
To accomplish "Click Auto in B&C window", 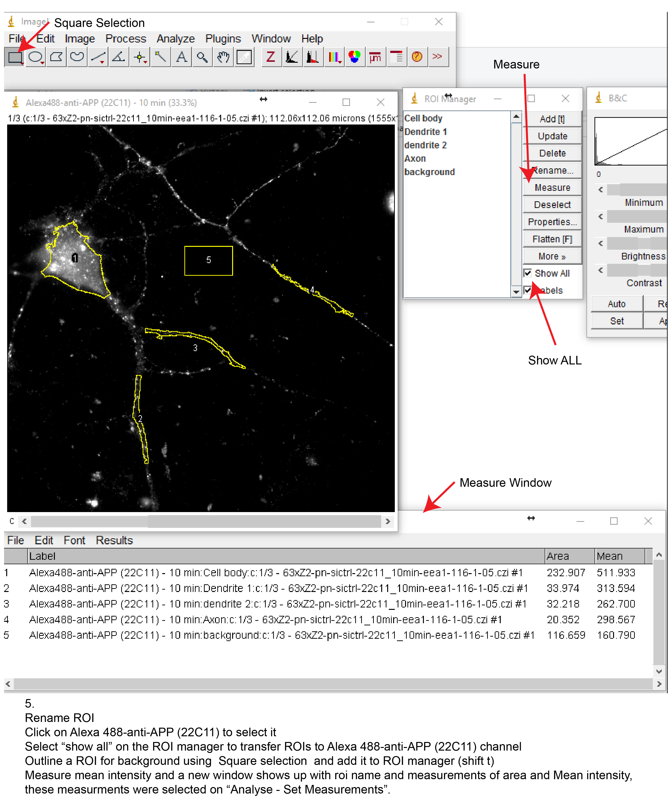I will (x=616, y=304).
